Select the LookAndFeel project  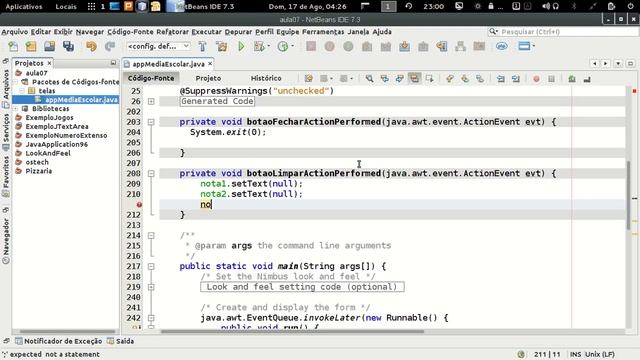(x=48, y=153)
